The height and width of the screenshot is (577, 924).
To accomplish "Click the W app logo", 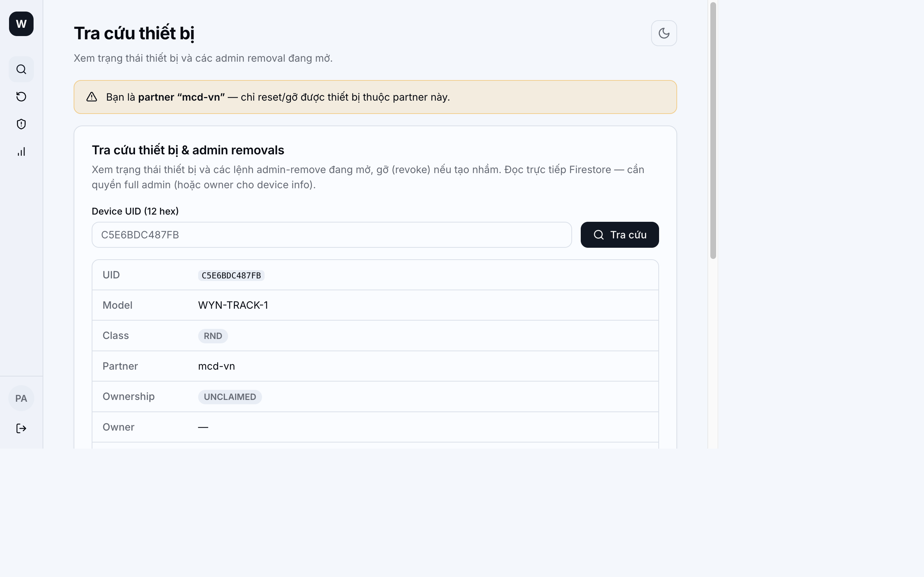I will [21, 24].
